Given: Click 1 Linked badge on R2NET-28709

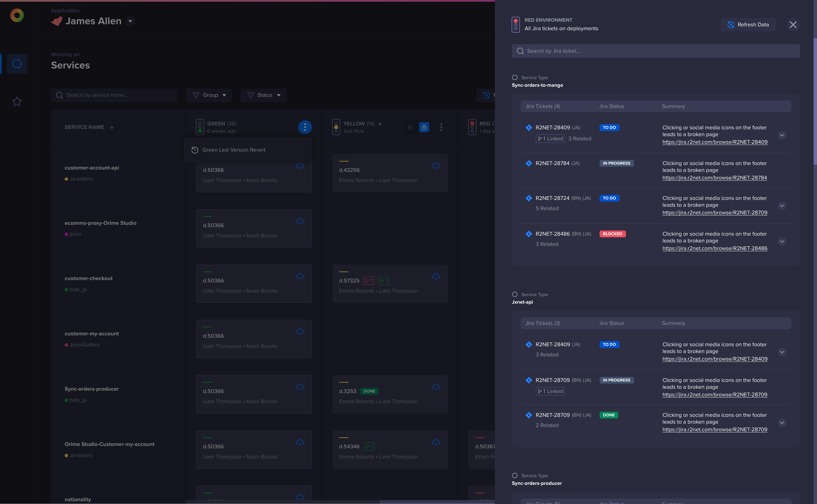Looking at the screenshot, I should 550,391.
